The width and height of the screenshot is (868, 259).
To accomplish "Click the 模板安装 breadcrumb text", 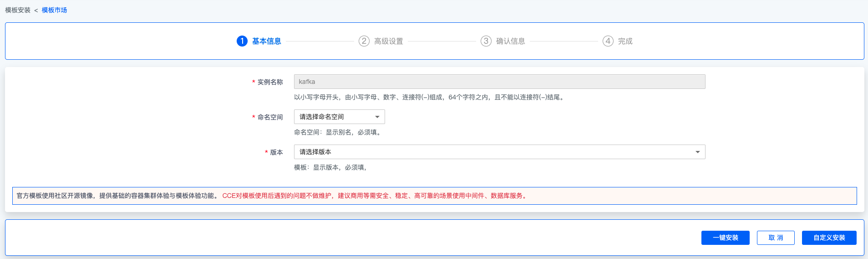I will [x=18, y=10].
